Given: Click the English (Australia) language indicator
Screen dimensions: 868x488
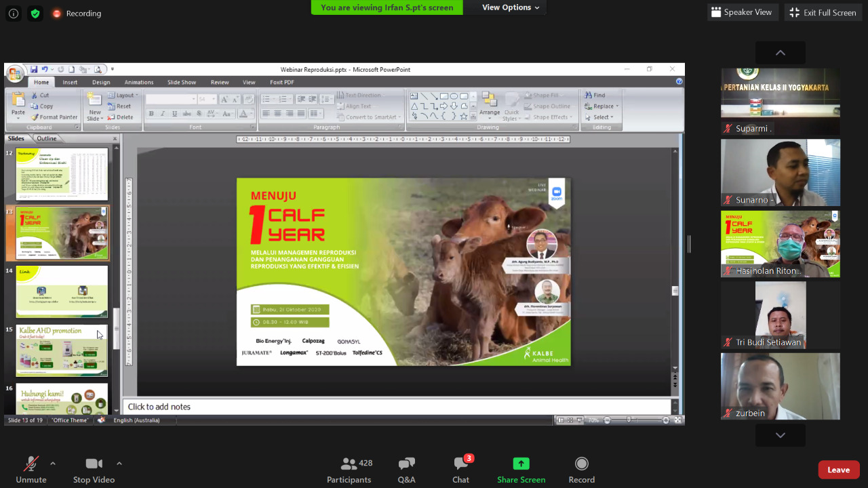Looking at the screenshot, I should (136, 420).
